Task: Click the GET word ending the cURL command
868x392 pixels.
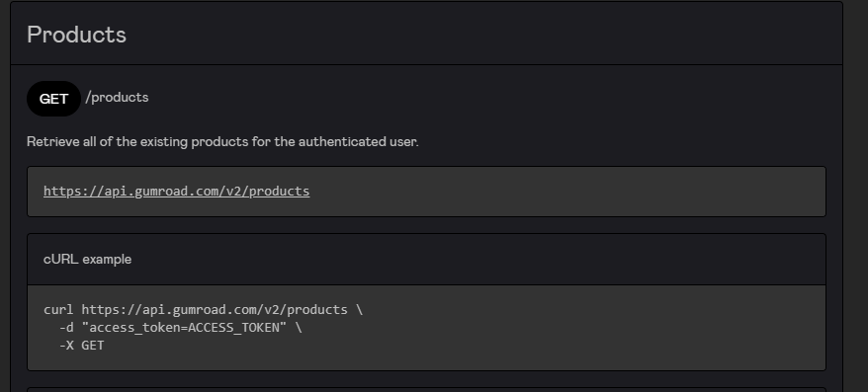Action: (93, 346)
